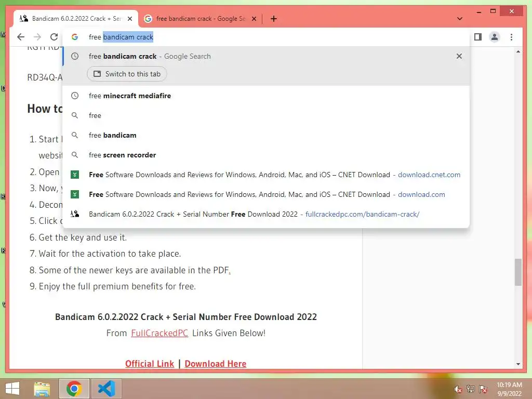Select 'free minecraft mediafire' history suggestion

point(267,96)
